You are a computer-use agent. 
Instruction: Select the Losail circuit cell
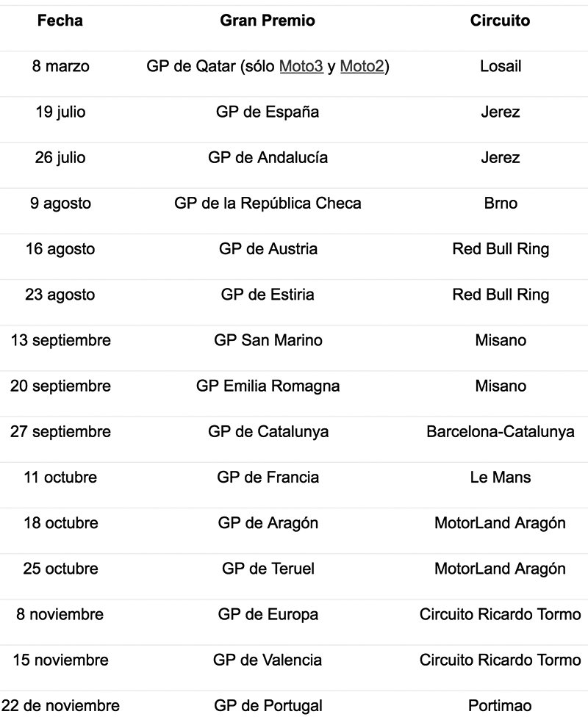(x=500, y=66)
